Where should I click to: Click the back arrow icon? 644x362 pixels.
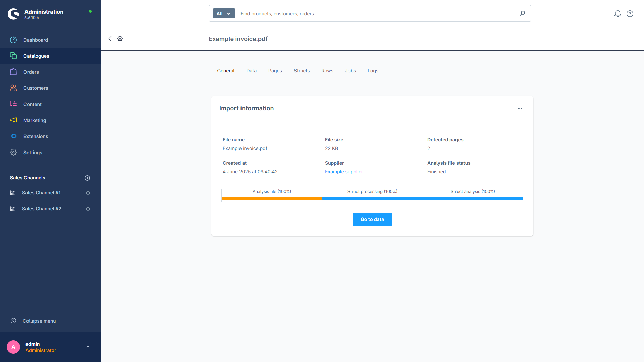(x=110, y=39)
